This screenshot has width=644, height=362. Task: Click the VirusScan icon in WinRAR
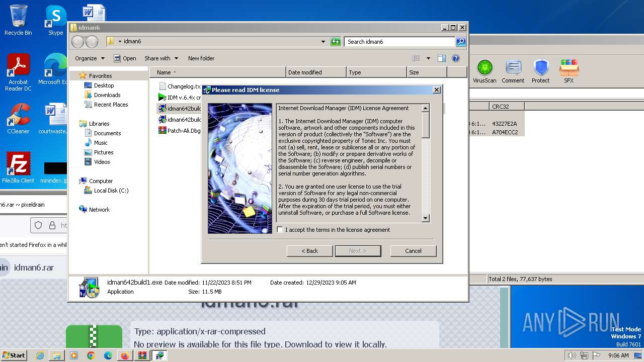[x=485, y=71]
